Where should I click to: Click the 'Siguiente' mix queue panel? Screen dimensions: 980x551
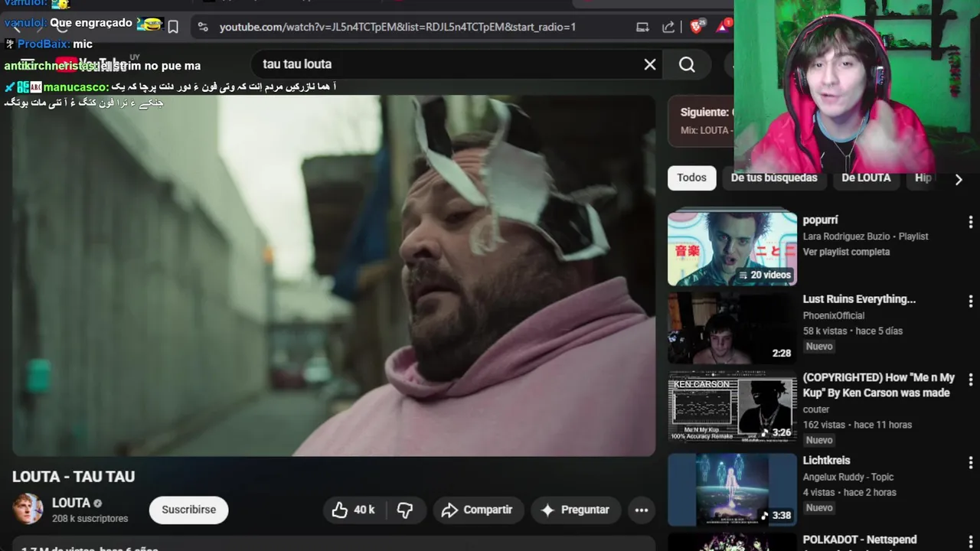701,121
